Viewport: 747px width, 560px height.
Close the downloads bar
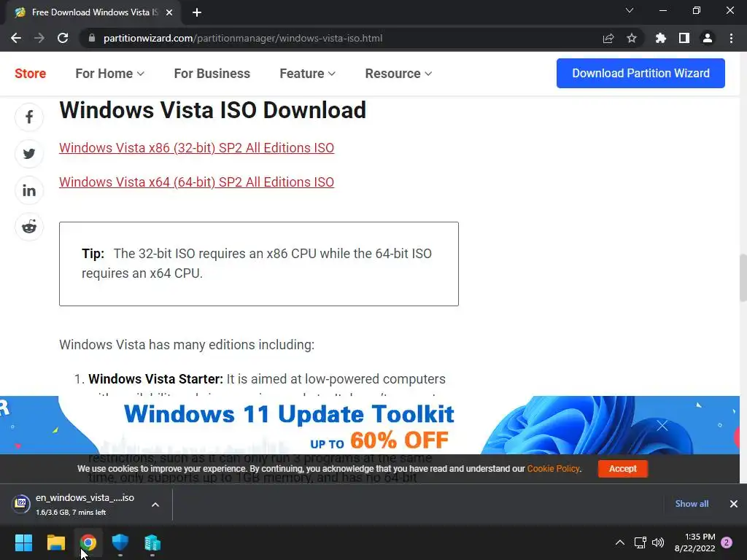click(x=734, y=504)
